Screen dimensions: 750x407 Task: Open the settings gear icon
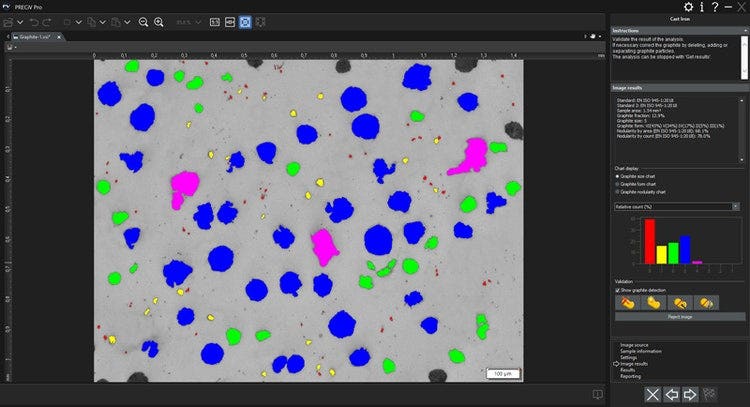pyautogui.click(x=688, y=8)
